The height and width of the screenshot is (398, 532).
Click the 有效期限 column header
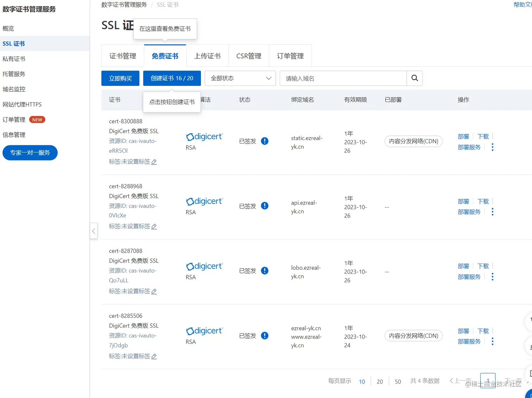(x=355, y=100)
